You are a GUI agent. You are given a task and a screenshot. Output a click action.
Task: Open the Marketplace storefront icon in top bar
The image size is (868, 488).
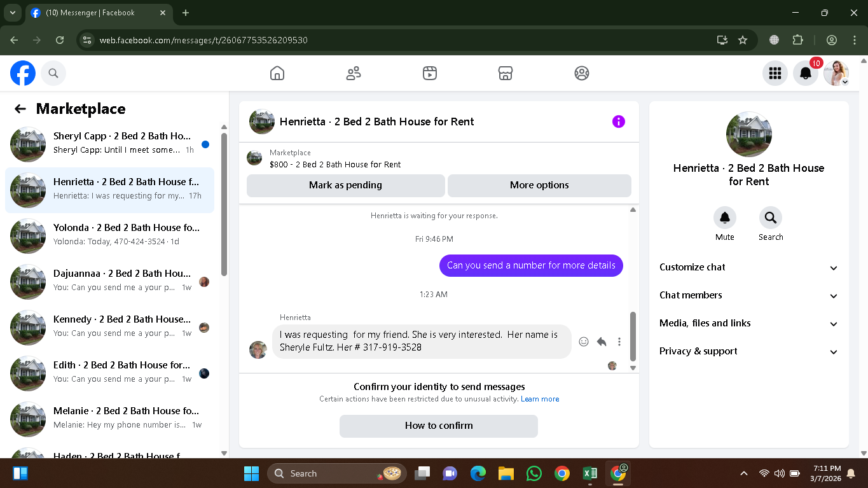point(506,73)
